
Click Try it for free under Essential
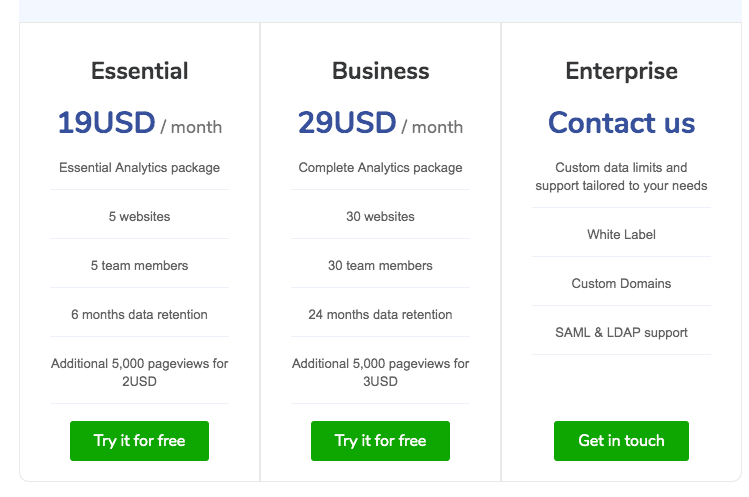click(139, 441)
